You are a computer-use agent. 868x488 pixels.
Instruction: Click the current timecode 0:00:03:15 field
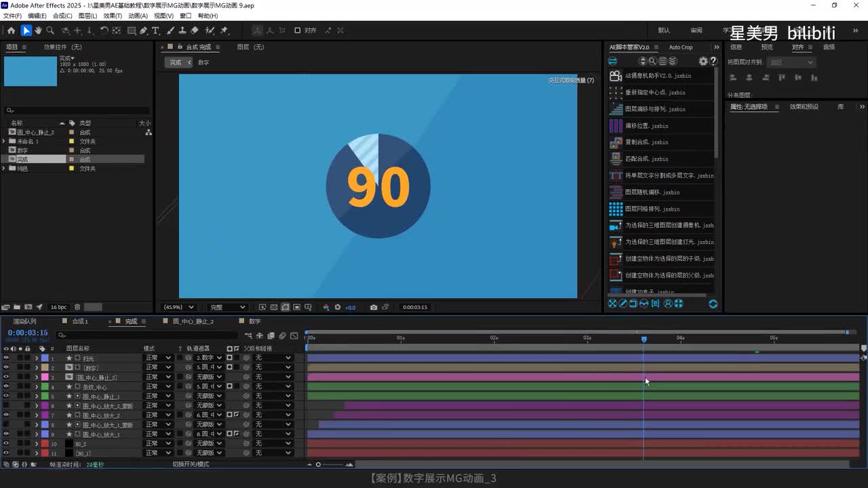point(28,333)
